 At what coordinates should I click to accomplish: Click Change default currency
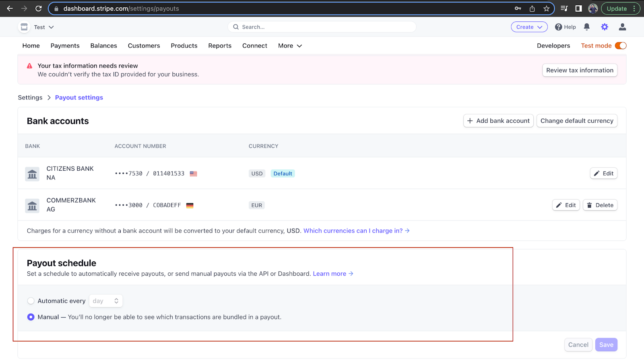click(577, 121)
